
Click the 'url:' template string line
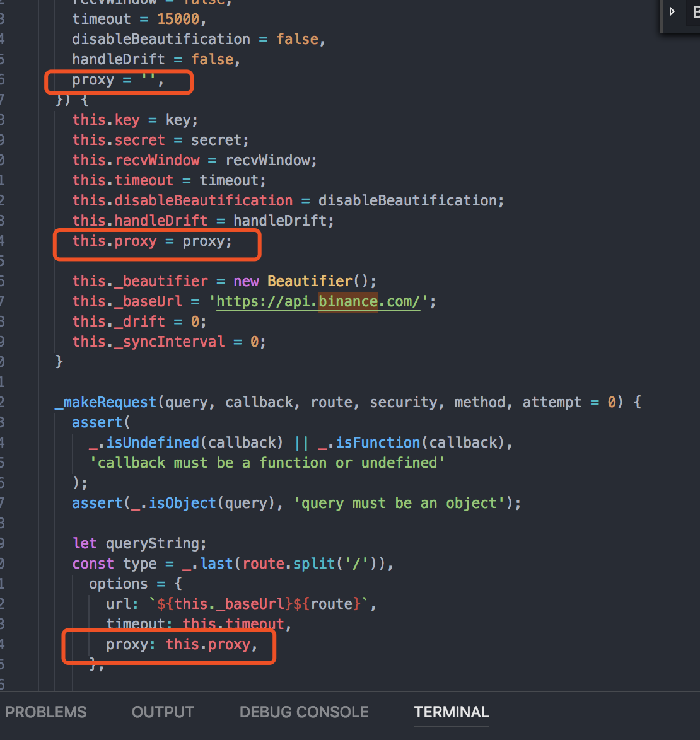[241, 604]
